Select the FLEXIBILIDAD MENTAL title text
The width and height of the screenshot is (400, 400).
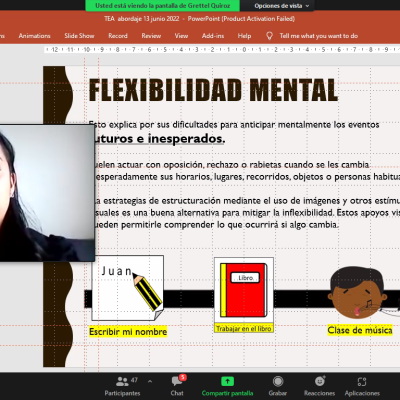click(214, 90)
